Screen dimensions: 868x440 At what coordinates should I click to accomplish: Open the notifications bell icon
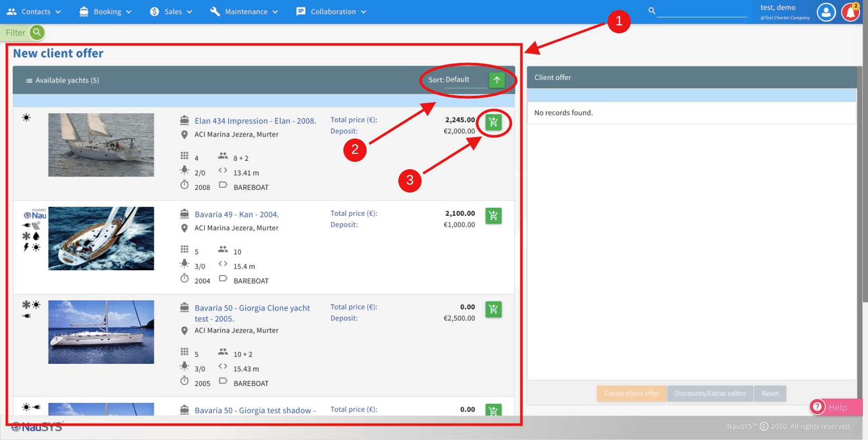(851, 12)
